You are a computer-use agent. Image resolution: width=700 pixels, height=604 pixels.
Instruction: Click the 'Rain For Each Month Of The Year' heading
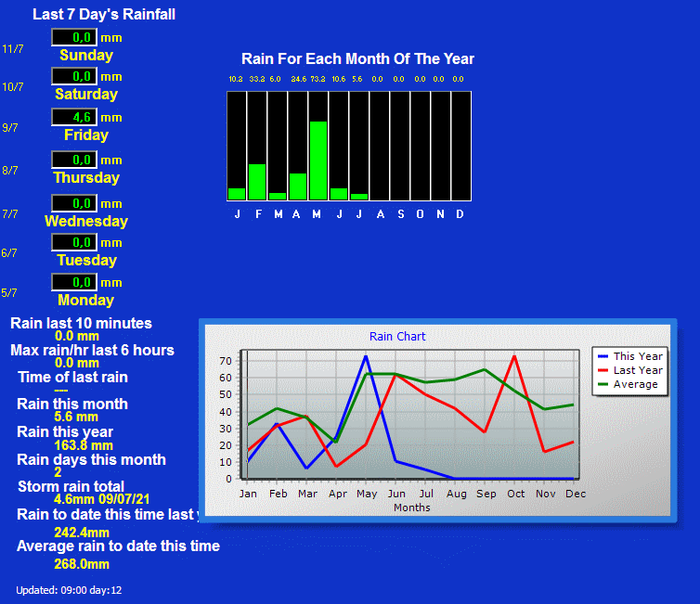[357, 58]
